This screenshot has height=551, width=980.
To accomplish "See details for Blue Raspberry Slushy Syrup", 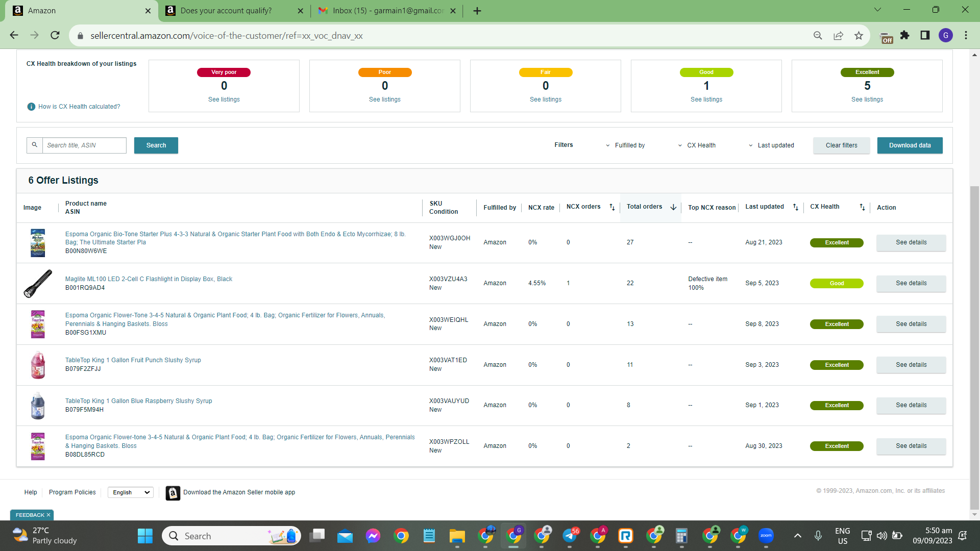I will [911, 405].
